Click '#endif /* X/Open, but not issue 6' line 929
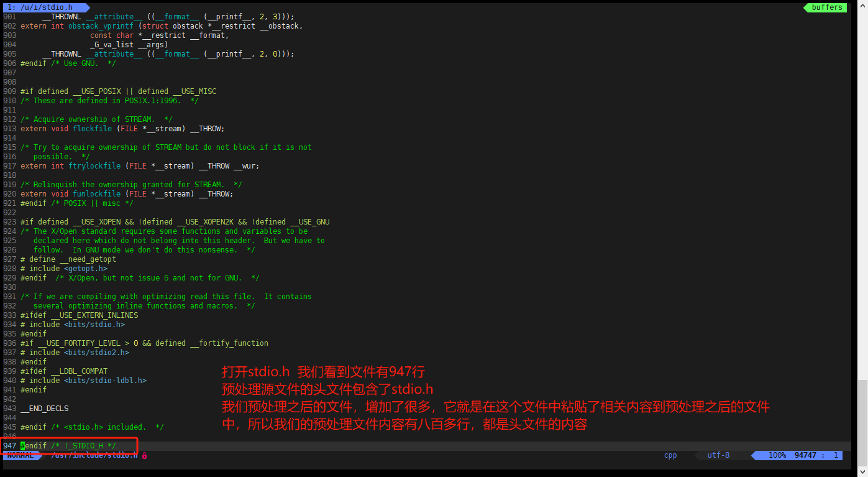 point(140,278)
